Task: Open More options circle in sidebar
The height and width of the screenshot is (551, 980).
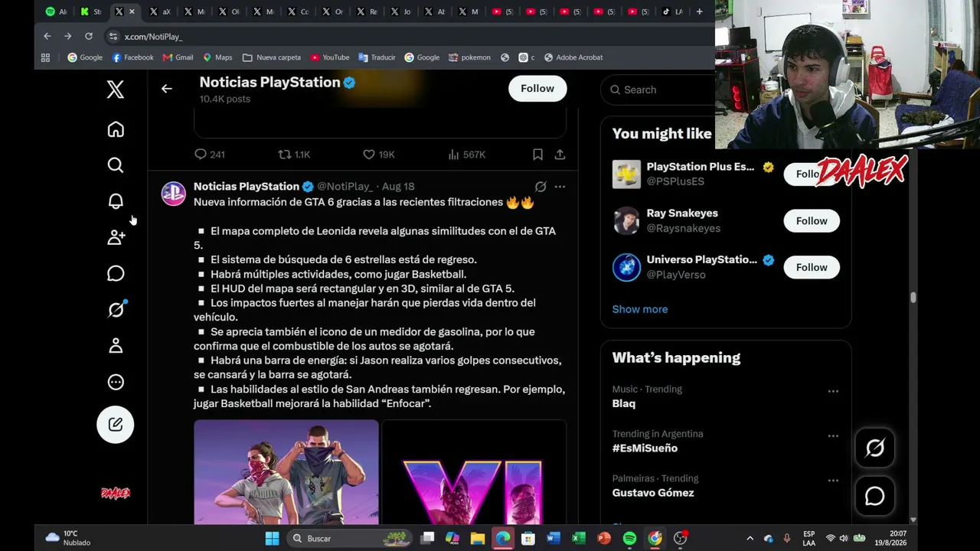Action: pyautogui.click(x=116, y=382)
